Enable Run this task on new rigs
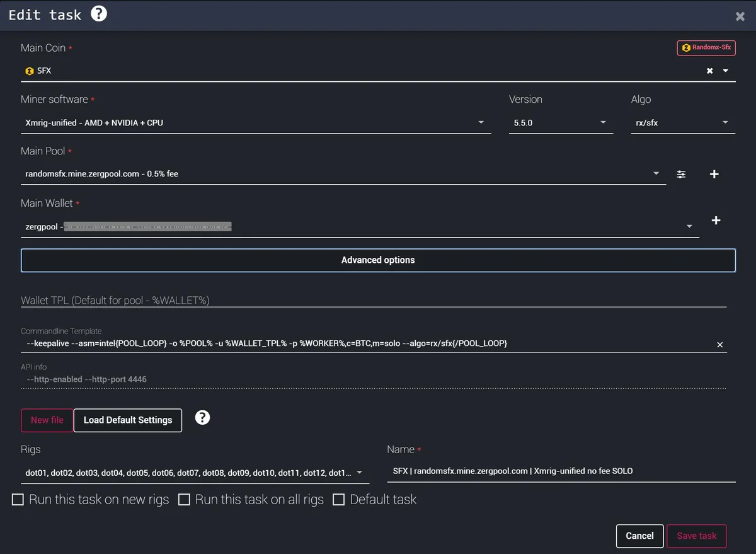The image size is (756, 554). point(18,500)
